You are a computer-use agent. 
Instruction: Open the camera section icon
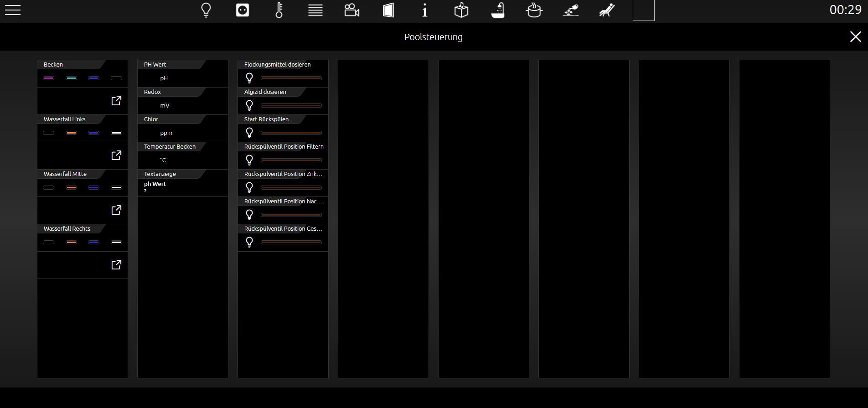point(352,10)
